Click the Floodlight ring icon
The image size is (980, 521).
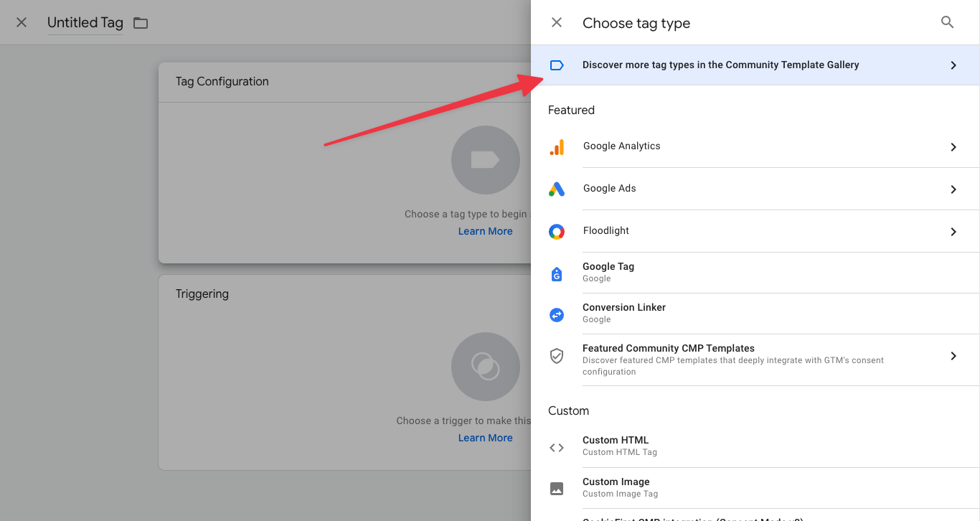(557, 232)
